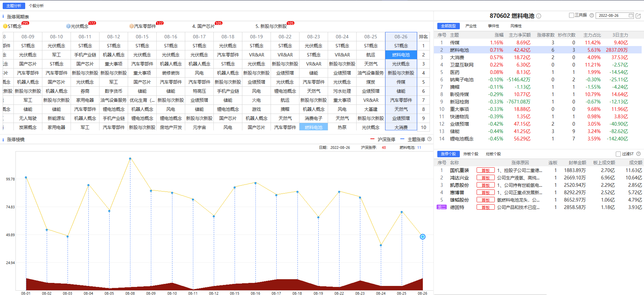Viewport: 644px width, 295px height.
Task: Click the 元宇宙 cell under 08-17
Action: (x=199, y=127)
